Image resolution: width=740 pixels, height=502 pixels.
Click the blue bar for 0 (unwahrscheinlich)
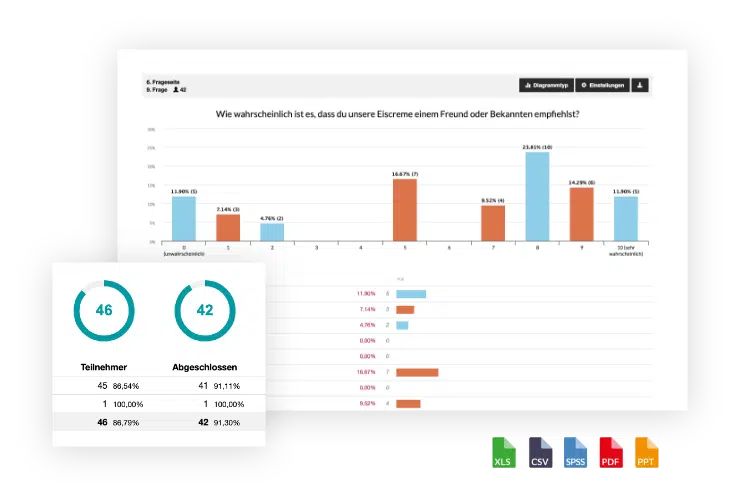pos(184,219)
